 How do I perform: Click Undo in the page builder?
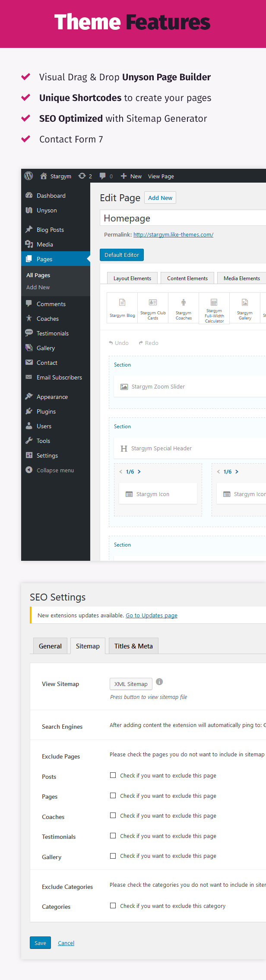pyautogui.click(x=119, y=343)
